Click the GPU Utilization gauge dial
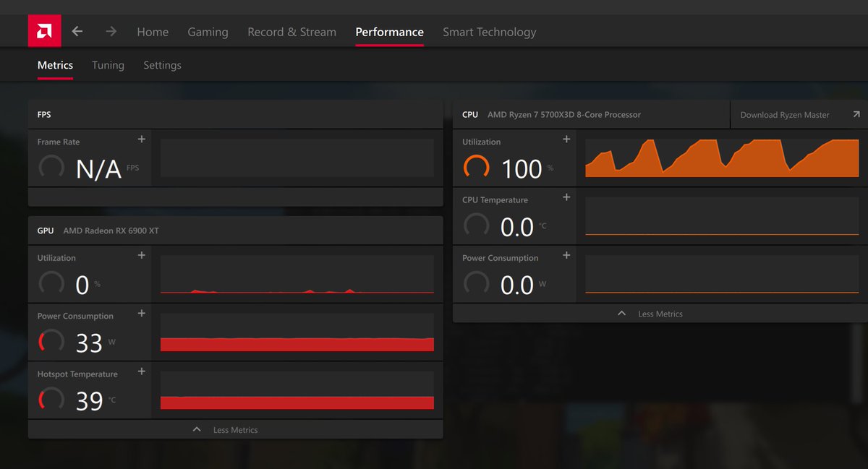The height and width of the screenshot is (469, 868). pyautogui.click(x=51, y=284)
